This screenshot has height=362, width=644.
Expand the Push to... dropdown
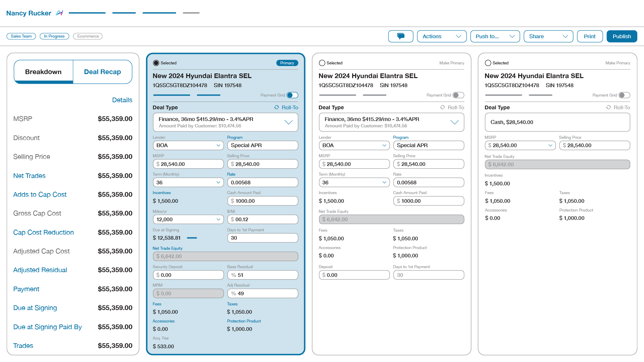click(495, 36)
